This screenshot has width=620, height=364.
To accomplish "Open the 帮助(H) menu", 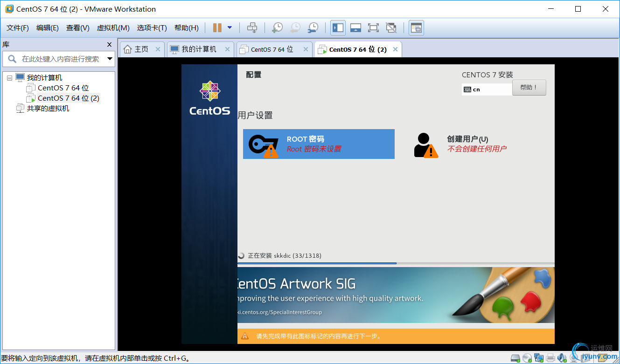I will click(186, 28).
